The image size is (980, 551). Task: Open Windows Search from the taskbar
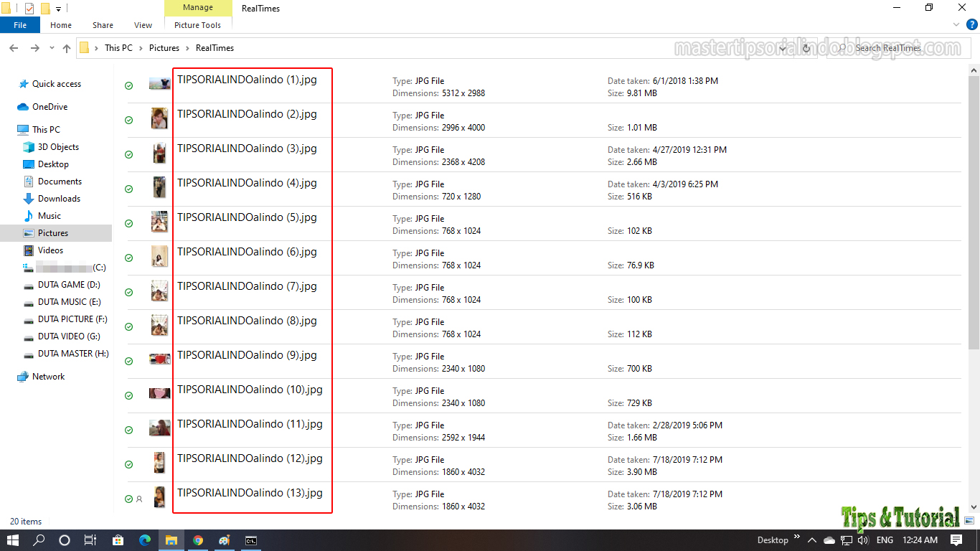39,540
